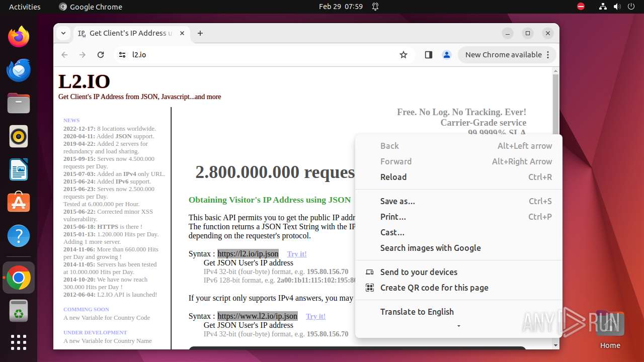Open Rhythmbox music player
This screenshot has width=644, height=362.
click(19, 136)
